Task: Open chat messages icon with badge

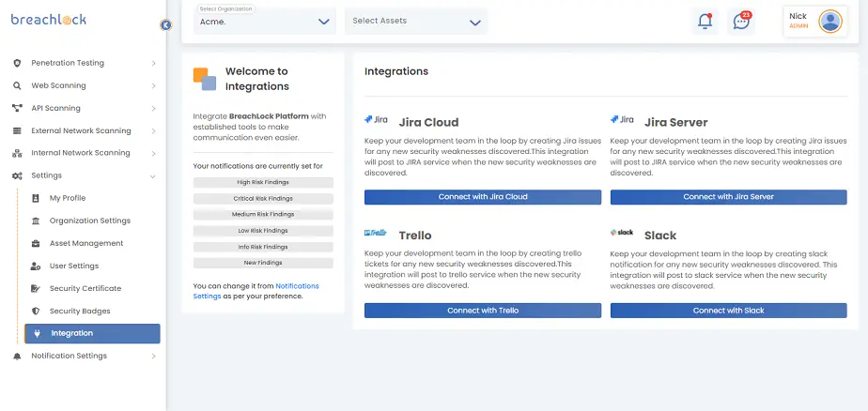Action: tap(741, 21)
